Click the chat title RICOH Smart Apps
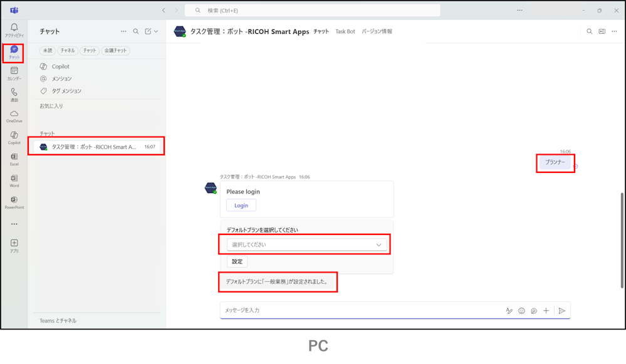The image size is (626, 364). [x=249, y=31]
